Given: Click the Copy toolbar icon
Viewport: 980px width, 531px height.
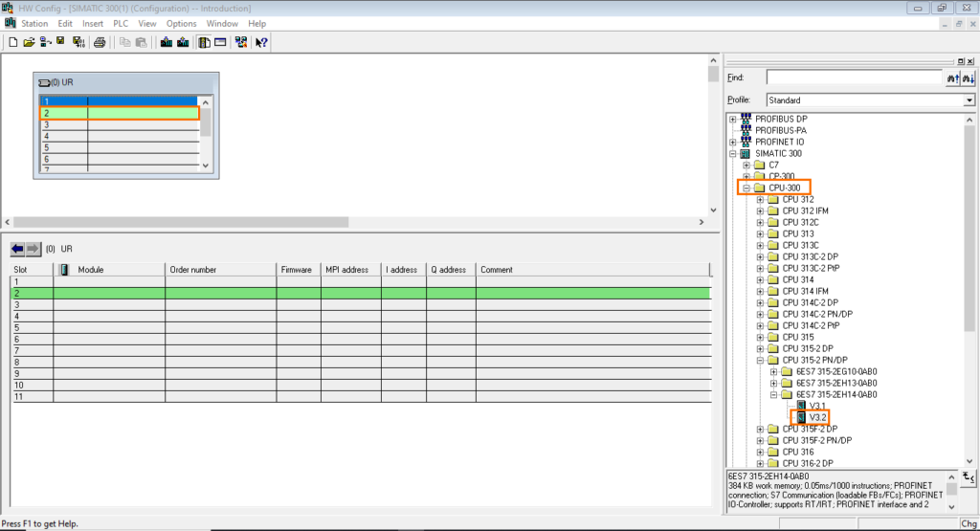Looking at the screenshot, I should (125, 42).
